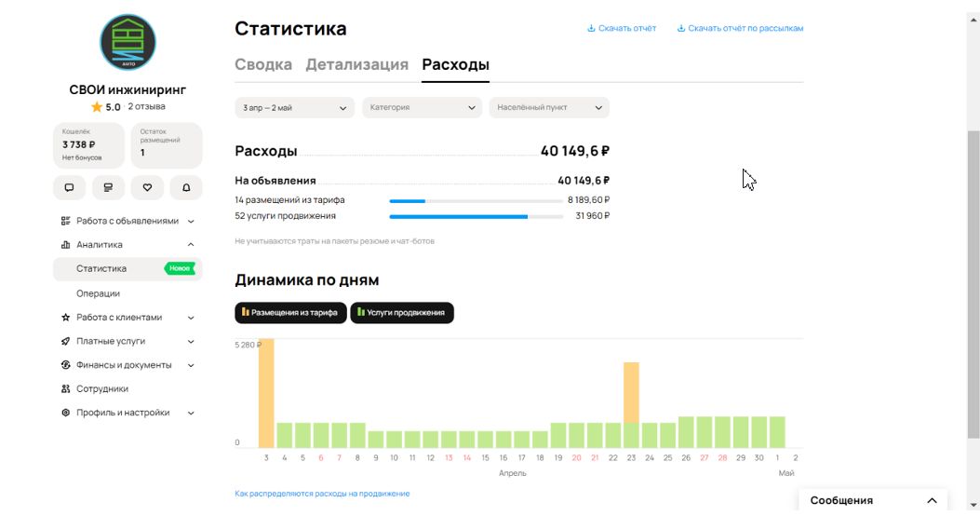Viewport: 980px width, 516px height.
Task: Click the 14 размещений из тарифа progress bar
Action: pos(477,201)
